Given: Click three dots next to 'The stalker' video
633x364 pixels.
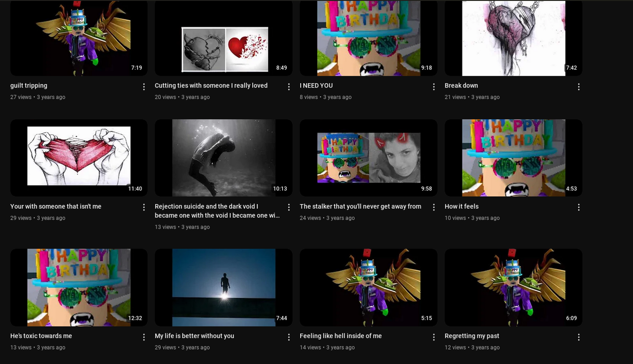Looking at the screenshot, I should pos(434,207).
